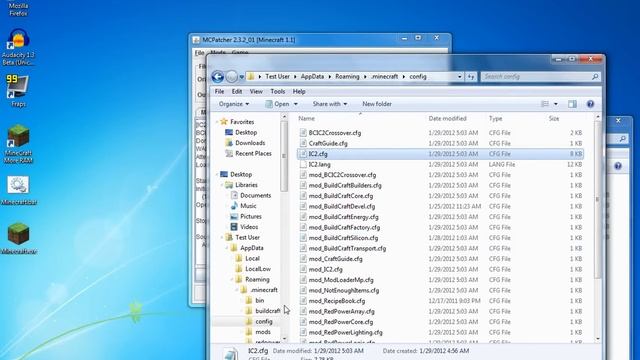Viewport: 640px width, 360px height.
Task: Open the MCPatcher File menu
Action: (199, 53)
